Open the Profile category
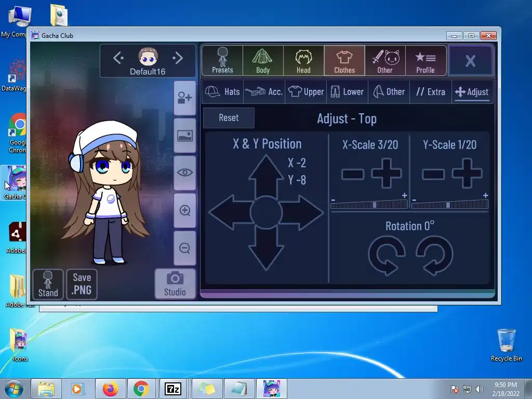The image size is (532, 399). tap(425, 60)
